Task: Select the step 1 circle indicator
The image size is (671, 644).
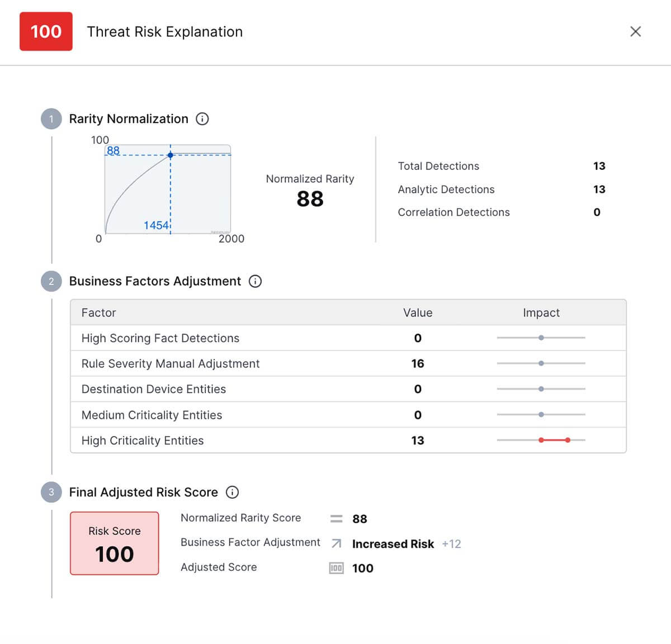Action: point(51,119)
